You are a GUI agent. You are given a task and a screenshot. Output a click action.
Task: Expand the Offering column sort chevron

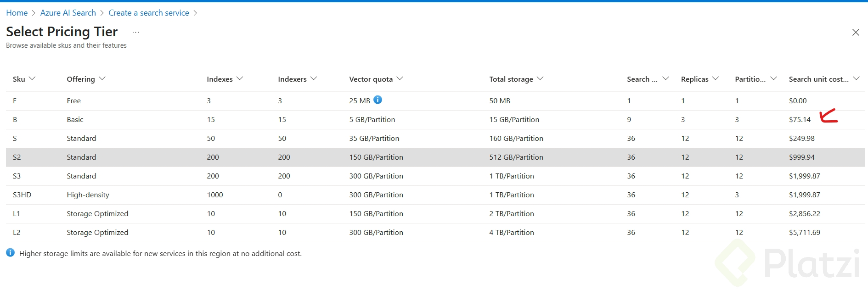[x=102, y=78]
